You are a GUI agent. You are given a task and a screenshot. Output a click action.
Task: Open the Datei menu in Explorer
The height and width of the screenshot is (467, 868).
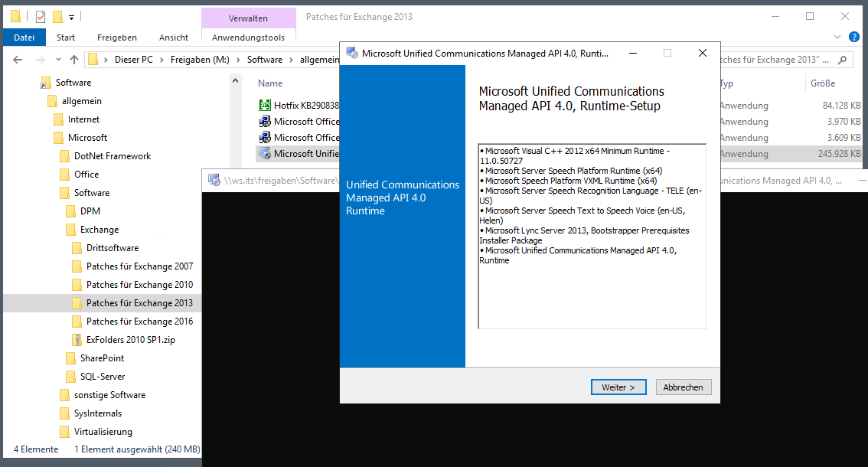click(x=24, y=37)
